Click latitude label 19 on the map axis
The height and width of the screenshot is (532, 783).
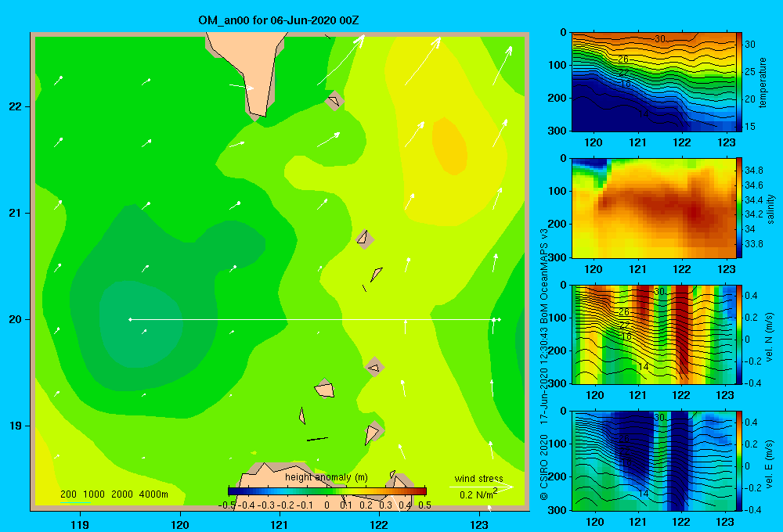(16, 426)
